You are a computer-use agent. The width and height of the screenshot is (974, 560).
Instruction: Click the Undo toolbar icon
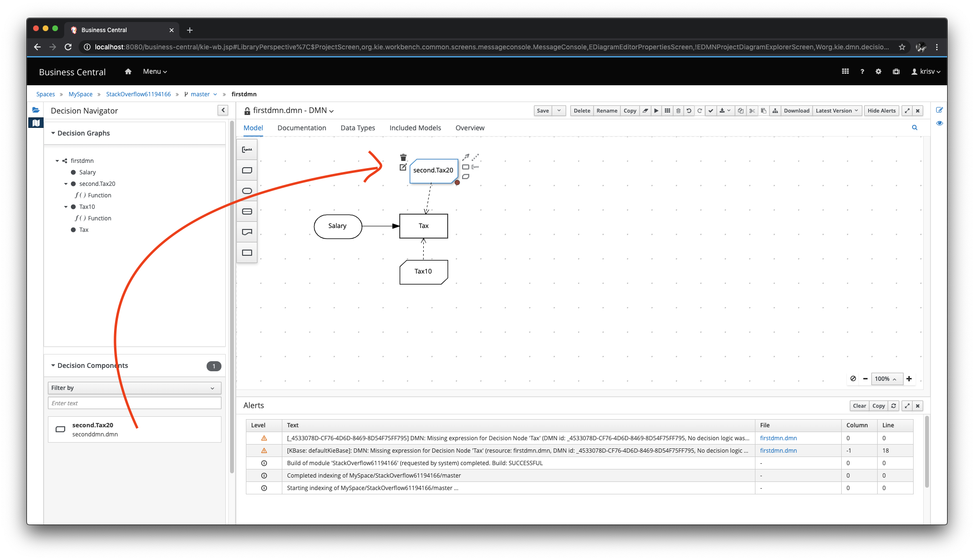[689, 111]
